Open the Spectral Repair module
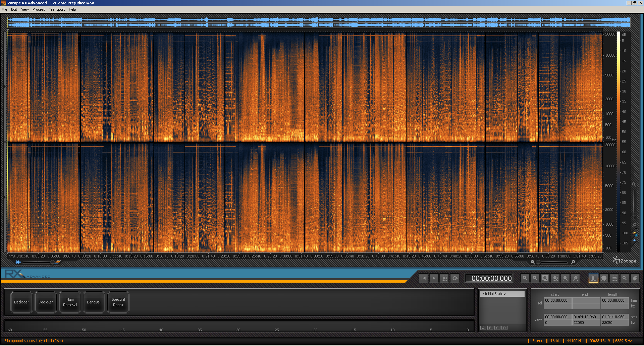The height and width of the screenshot is (346, 644). [x=118, y=302]
